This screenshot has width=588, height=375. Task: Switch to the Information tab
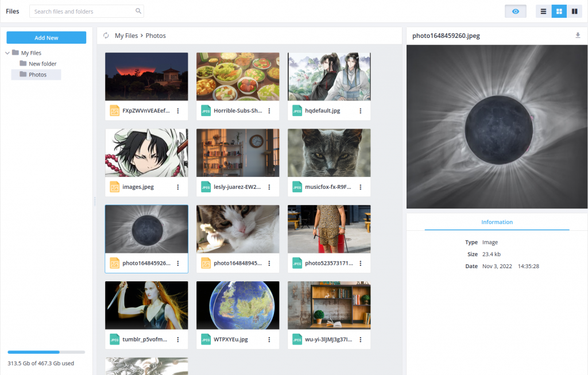(497, 222)
